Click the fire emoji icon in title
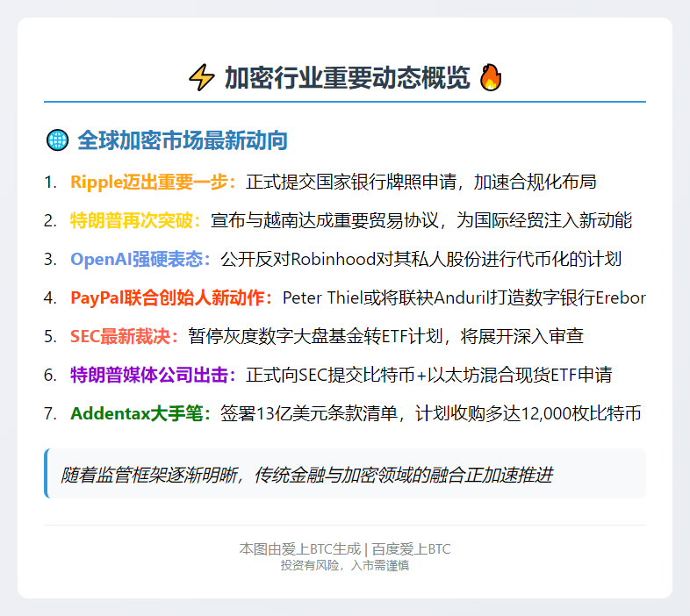The width and height of the screenshot is (690, 616). [491, 78]
